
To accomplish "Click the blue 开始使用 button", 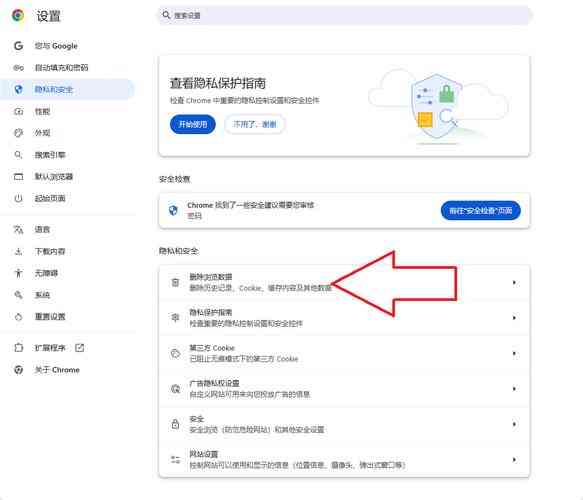I will (x=193, y=124).
